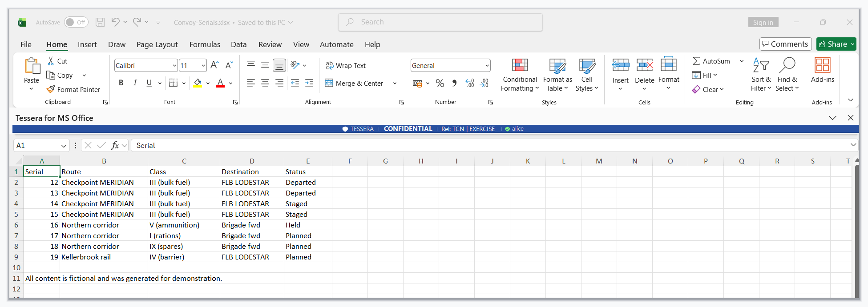Click the Paste clipboard icon

click(x=32, y=66)
